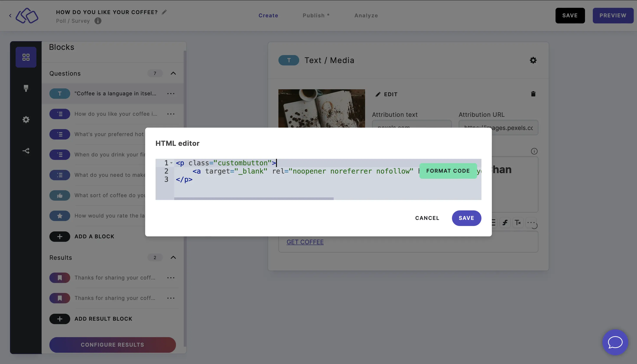Switch to the Analyze tab

[366, 15]
